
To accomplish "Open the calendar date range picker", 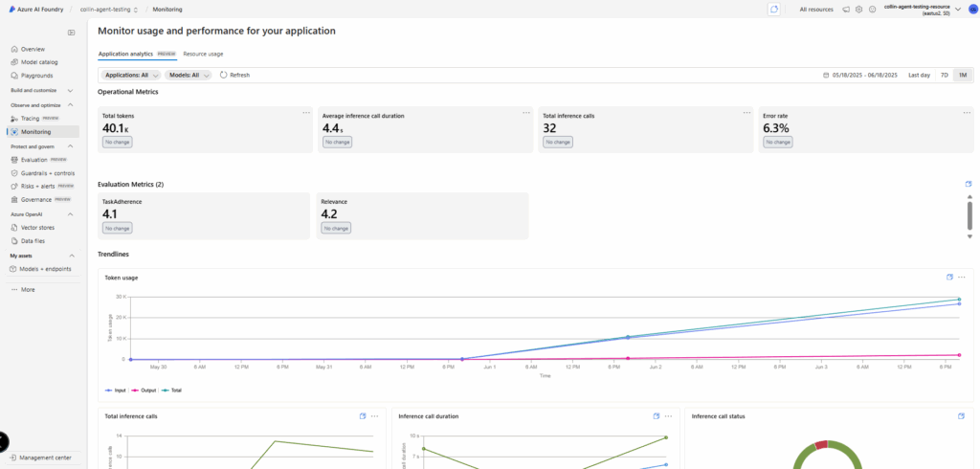I will coord(827,75).
